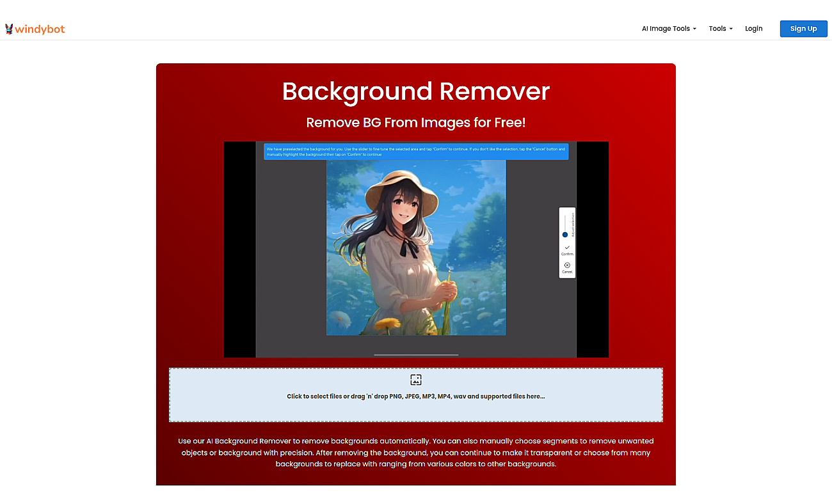Expand the Tools menu
832x504 pixels.
721,29
